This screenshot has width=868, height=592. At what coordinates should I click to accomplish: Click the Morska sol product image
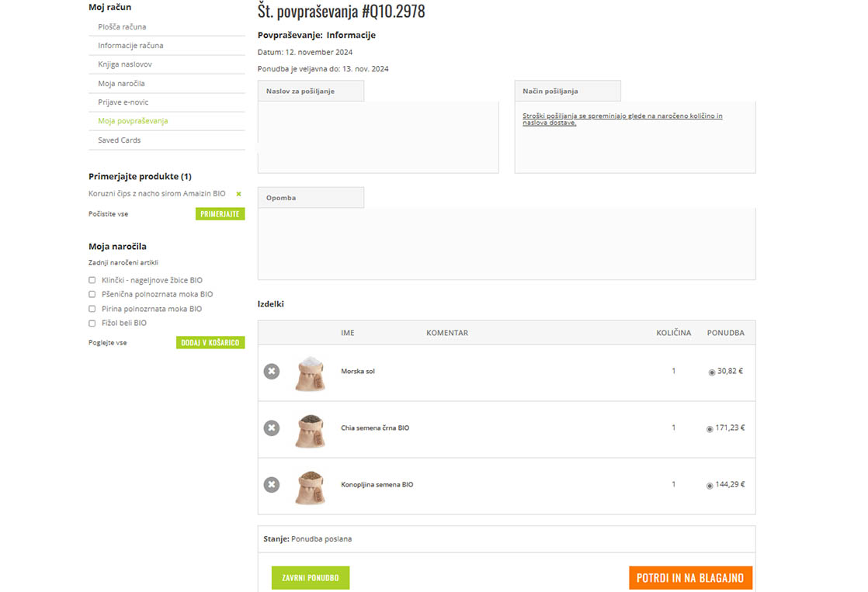point(310,372)
